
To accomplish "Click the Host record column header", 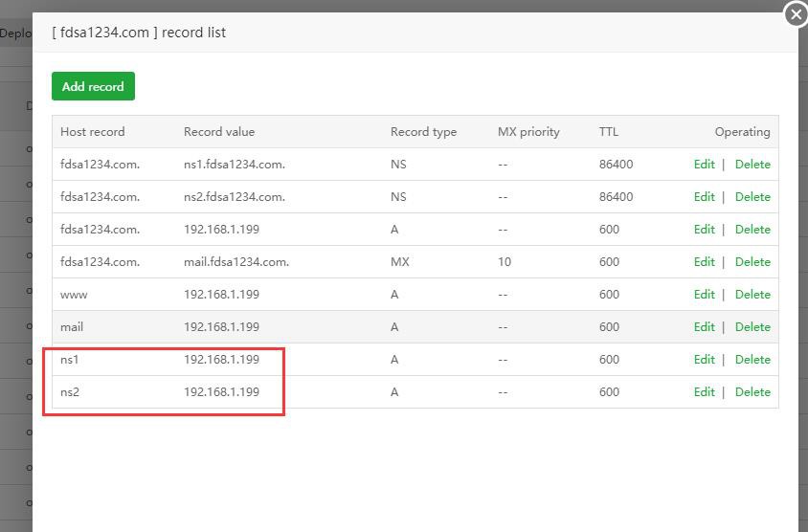I will 93,132.
